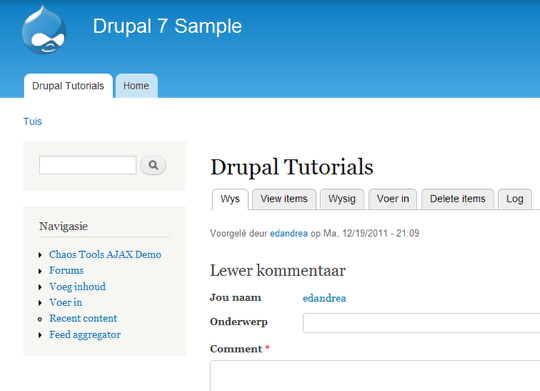Open Feed aggregator link

tap(85, 335)
